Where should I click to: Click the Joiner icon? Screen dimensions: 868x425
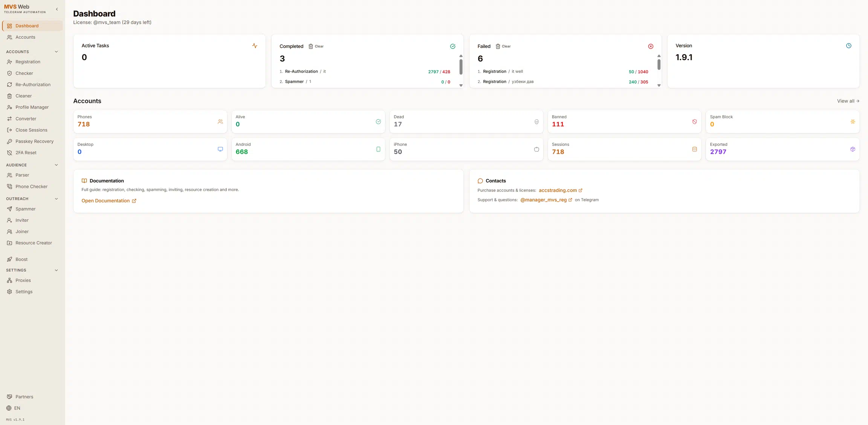click(9, 231)
